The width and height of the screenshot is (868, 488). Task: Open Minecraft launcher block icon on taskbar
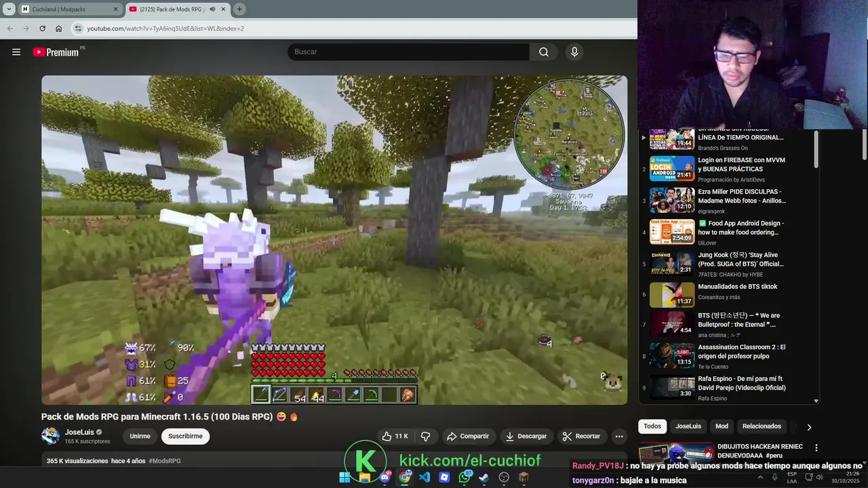pos(524,477)
